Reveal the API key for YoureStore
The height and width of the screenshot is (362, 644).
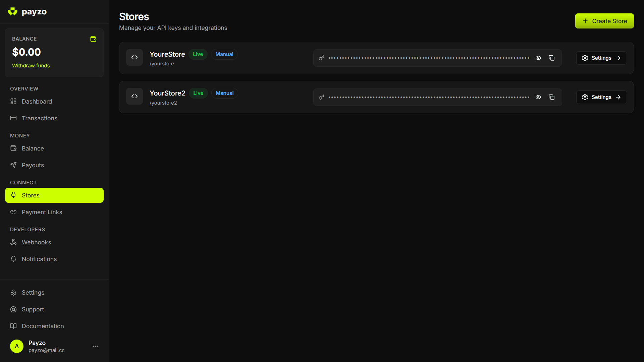tap(538, 58)
